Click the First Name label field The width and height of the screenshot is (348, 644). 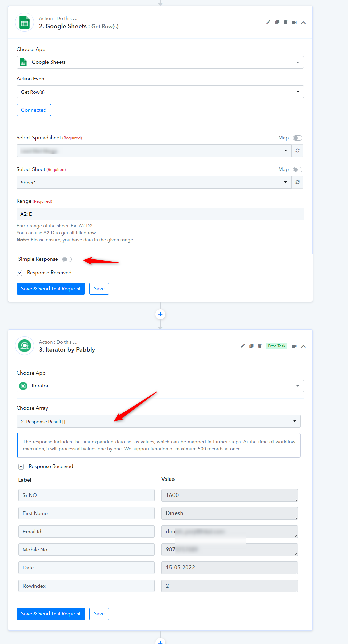pyautogui.click(x=87, y=513)
